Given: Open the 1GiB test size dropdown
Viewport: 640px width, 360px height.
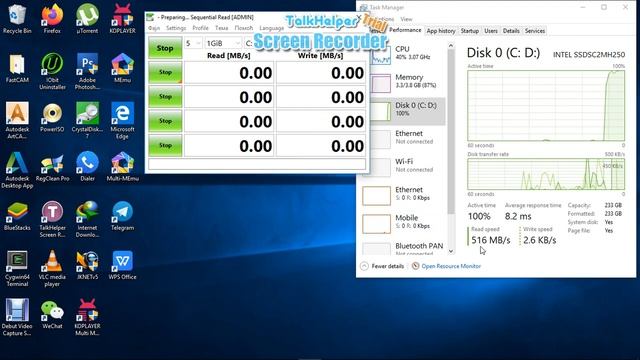Looking at the screenshot, I should [x=223, y=43].
